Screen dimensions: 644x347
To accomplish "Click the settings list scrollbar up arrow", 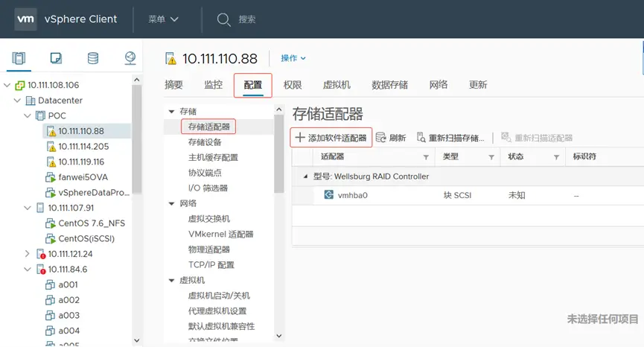I will click(279, 109).
